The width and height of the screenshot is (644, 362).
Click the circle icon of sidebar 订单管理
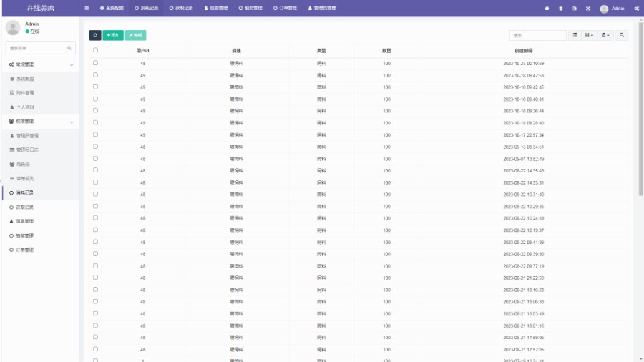pyautogui.click(x=11, y=250)
